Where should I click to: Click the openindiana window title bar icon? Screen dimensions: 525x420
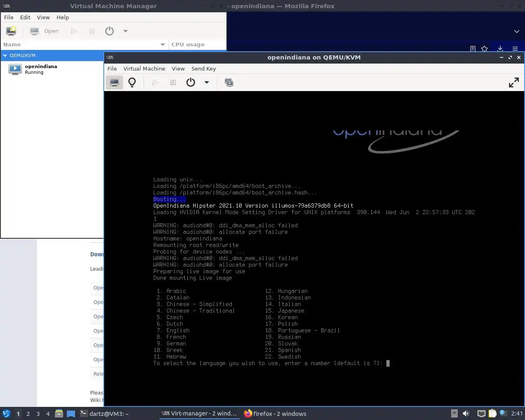pos(110,57)
